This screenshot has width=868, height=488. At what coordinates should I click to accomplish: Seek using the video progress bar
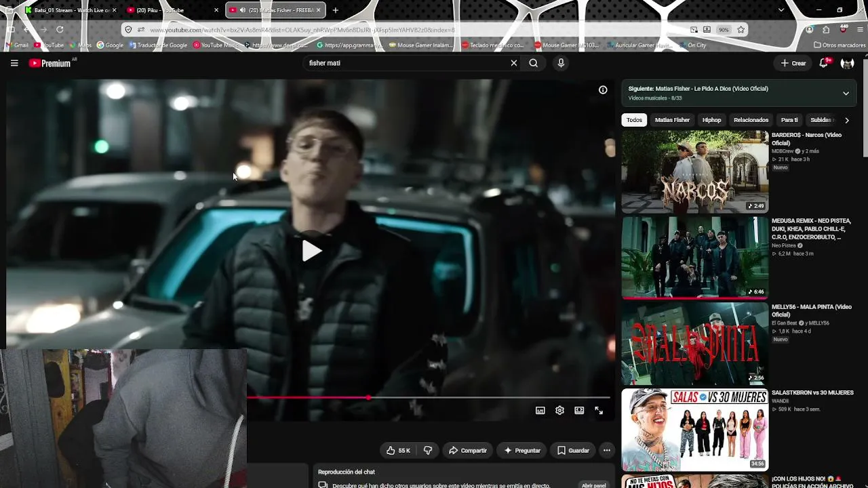tap(429, 398)
